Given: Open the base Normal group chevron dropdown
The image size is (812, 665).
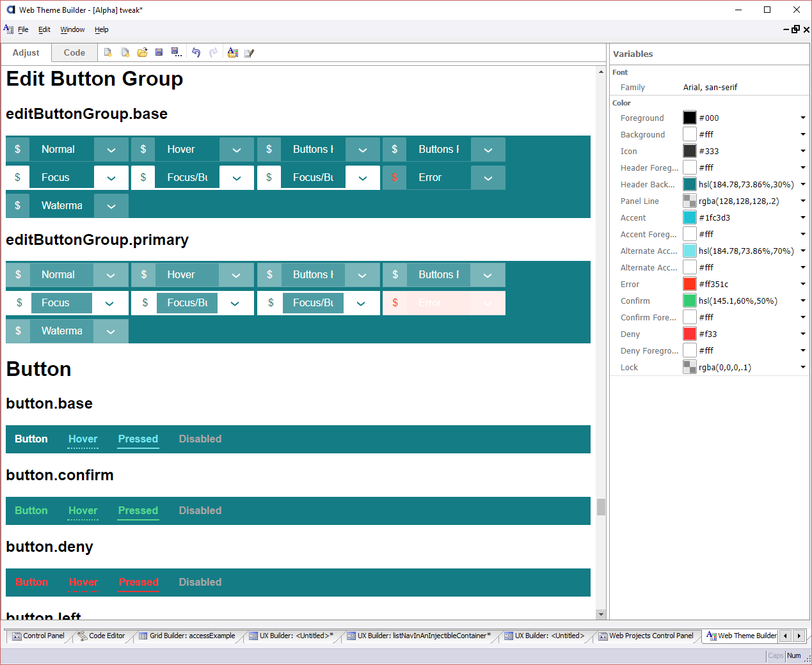Looking at the screenshot, I should pos(111,150).
